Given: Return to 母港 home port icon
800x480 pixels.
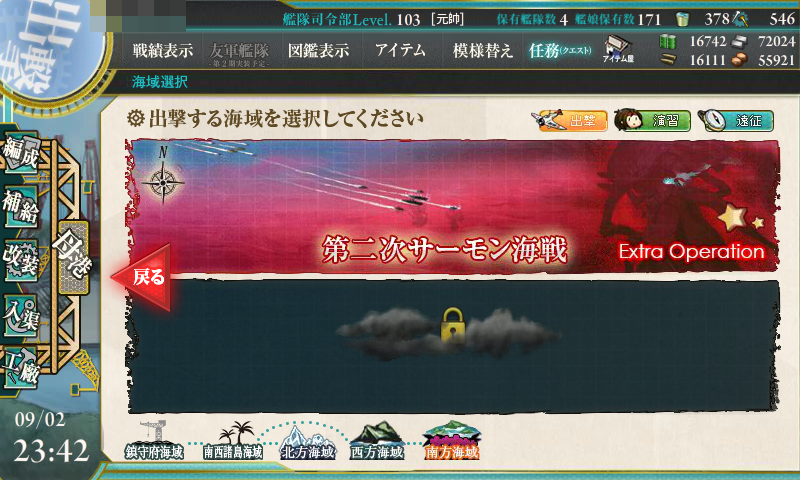Looking at the screenshot, I should [74, 258].
